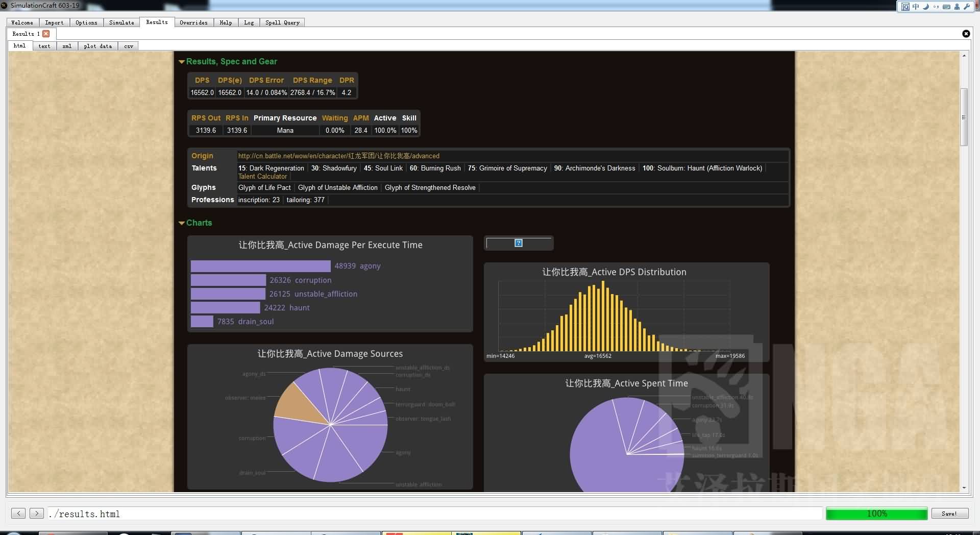Open the Options tab
980x535 pixels.
click(x=86, y=22)
